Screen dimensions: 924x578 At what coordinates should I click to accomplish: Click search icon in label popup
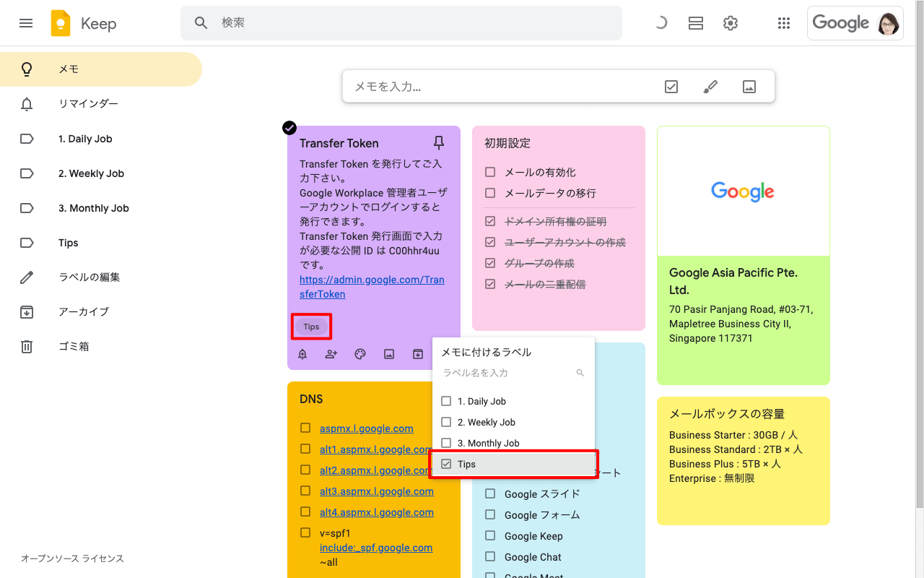(580, 373)
